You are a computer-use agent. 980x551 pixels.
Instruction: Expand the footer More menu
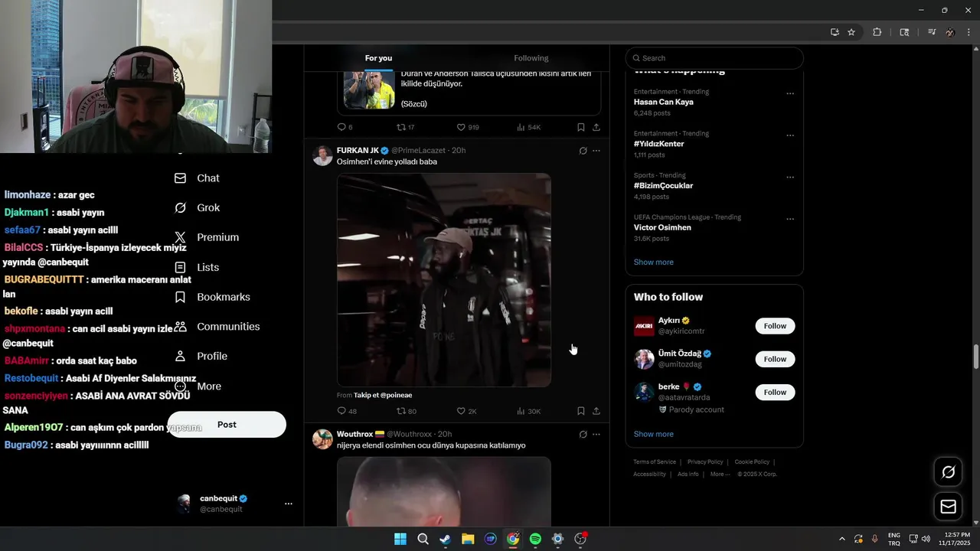tap(720, 474)
